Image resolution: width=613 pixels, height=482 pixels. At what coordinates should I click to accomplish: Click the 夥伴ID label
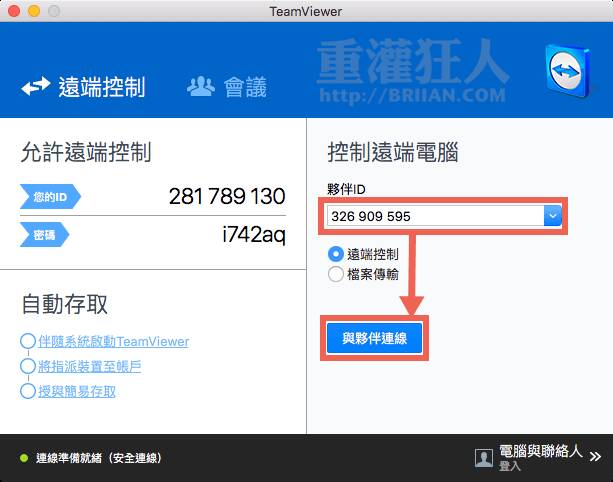coord(346,189)
